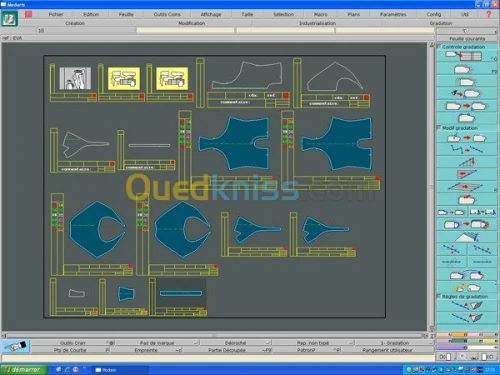
Task: Open the Rangement utilisateur selector
Action: tap(388, 350)
